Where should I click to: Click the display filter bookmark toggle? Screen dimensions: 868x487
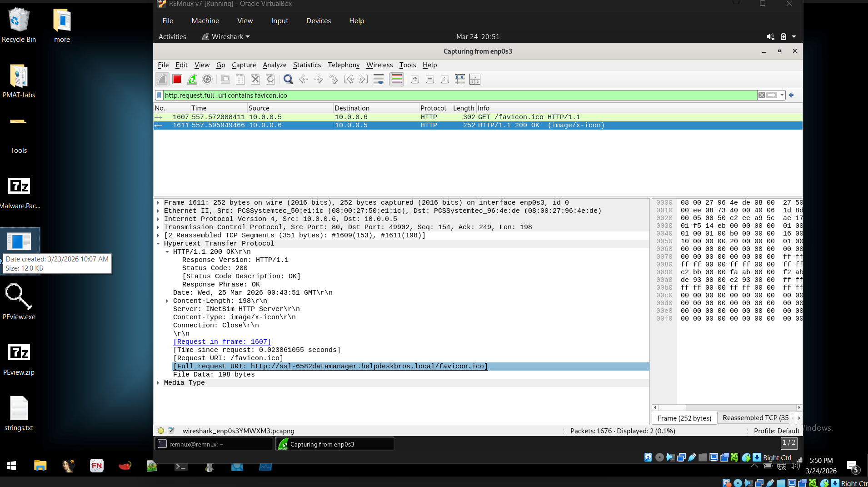(x=159, y=95)
